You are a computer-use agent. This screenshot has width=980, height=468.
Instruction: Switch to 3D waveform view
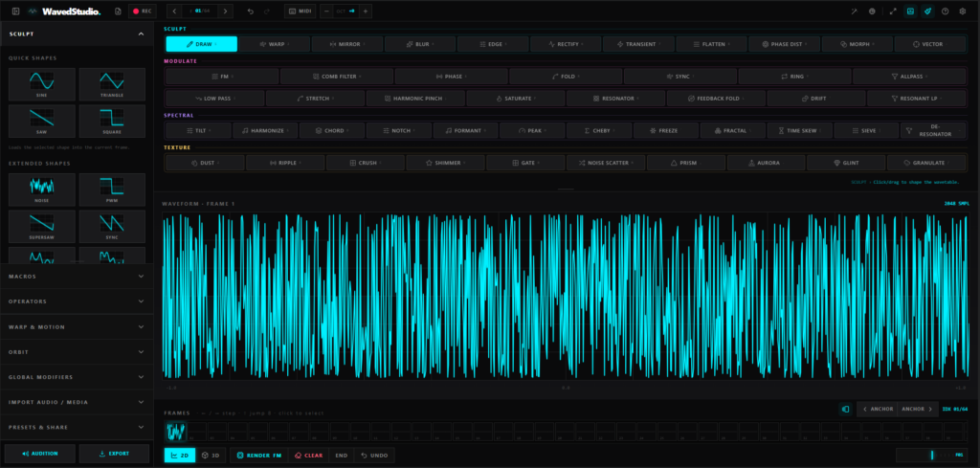[x=212, y=456]
